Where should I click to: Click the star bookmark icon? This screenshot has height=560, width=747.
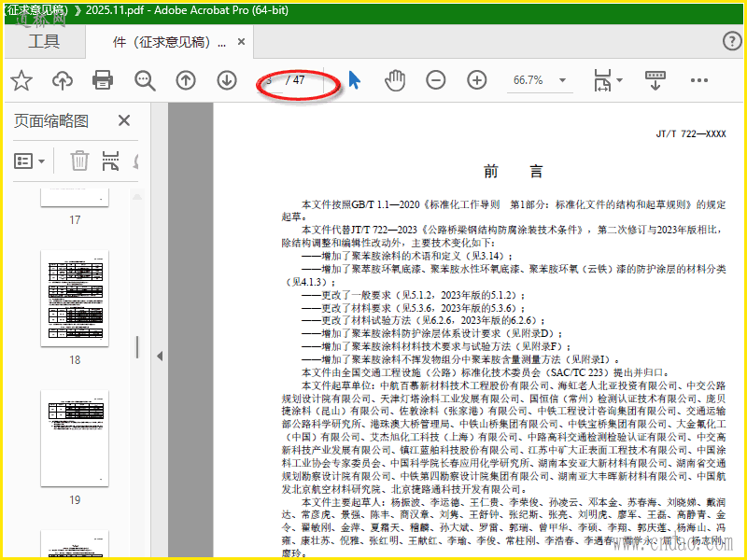pyautogui.click(x=21, y=80)
